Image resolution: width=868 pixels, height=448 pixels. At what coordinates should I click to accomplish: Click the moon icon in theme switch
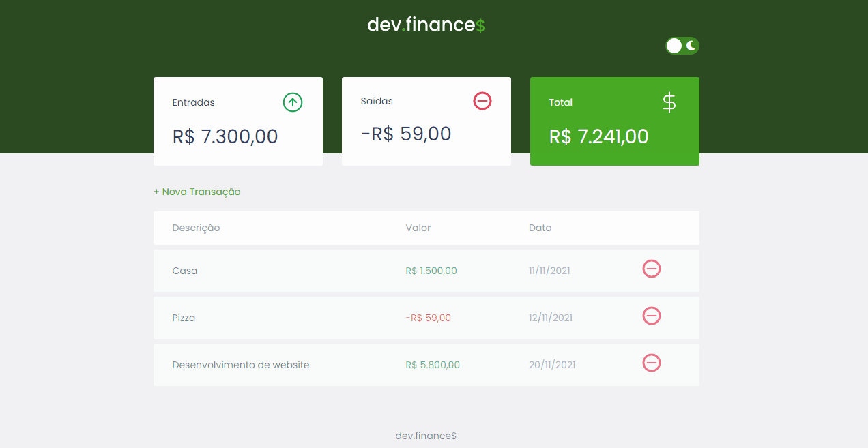tap(691, 46)
